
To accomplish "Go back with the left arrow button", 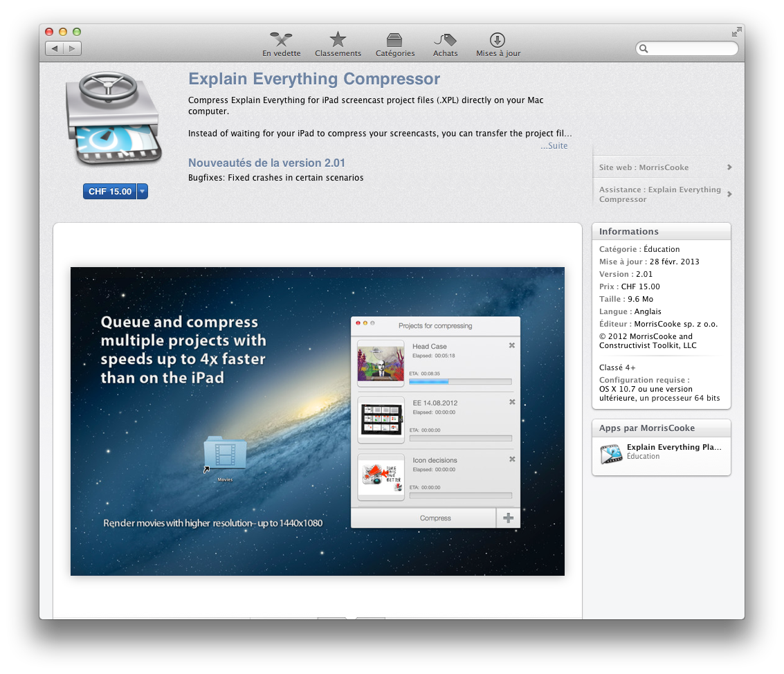I will [55, 48].
